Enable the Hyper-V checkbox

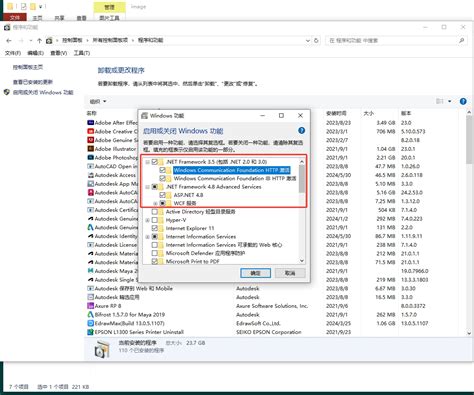(155, 220)
